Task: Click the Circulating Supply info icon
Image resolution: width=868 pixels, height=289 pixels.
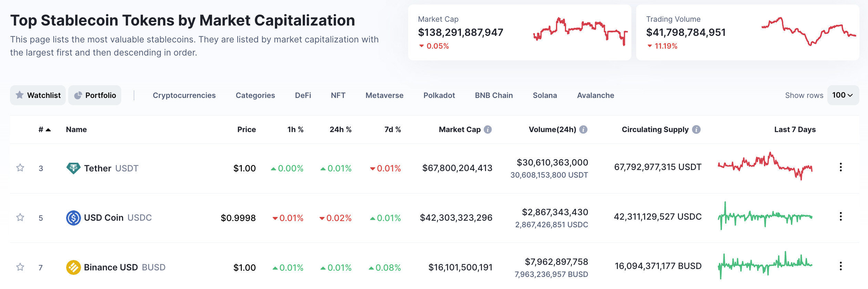Action: pos(696,129)
